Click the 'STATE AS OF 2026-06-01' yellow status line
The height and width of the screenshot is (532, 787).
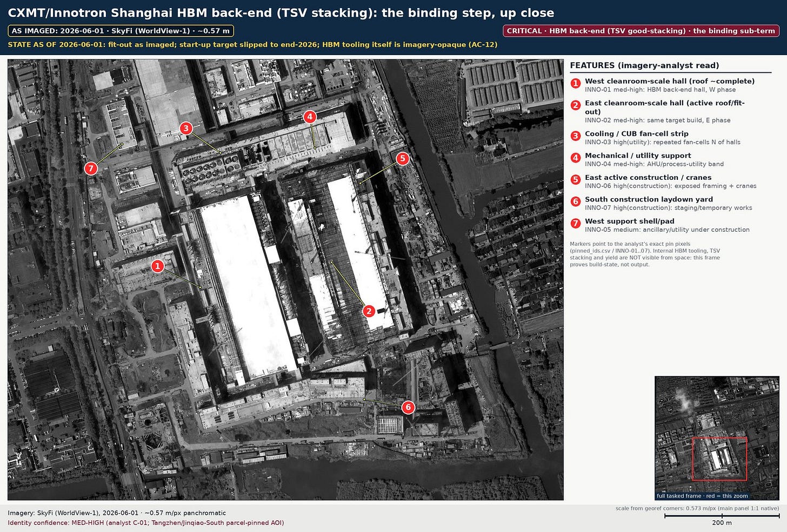tap(252, 44)
